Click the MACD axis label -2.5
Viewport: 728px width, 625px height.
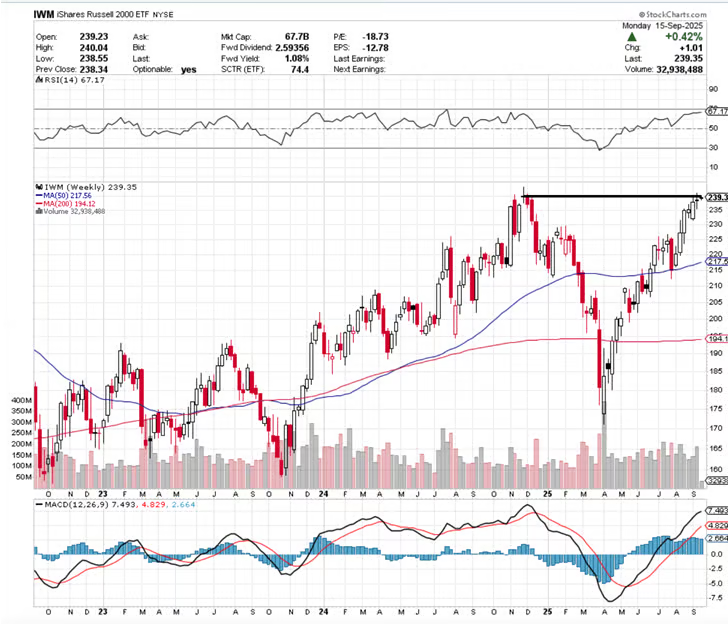pyautogui.click(x=716, y=568)
